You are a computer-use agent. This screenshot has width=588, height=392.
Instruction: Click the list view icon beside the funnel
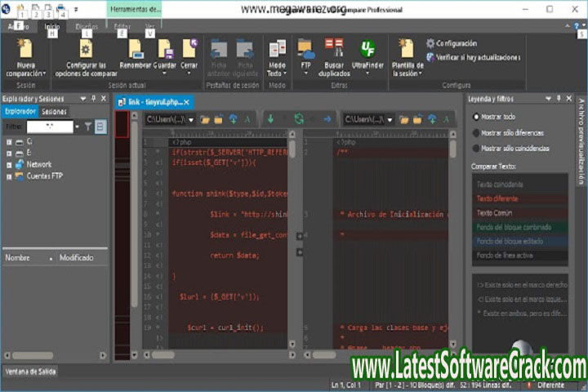pos(100,127)
